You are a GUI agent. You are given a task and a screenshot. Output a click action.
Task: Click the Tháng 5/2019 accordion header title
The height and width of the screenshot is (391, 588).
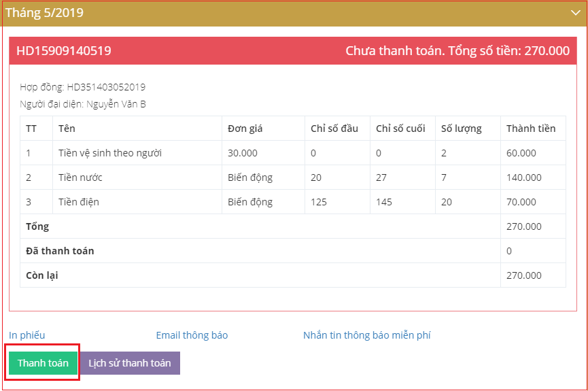click(45, 12)
